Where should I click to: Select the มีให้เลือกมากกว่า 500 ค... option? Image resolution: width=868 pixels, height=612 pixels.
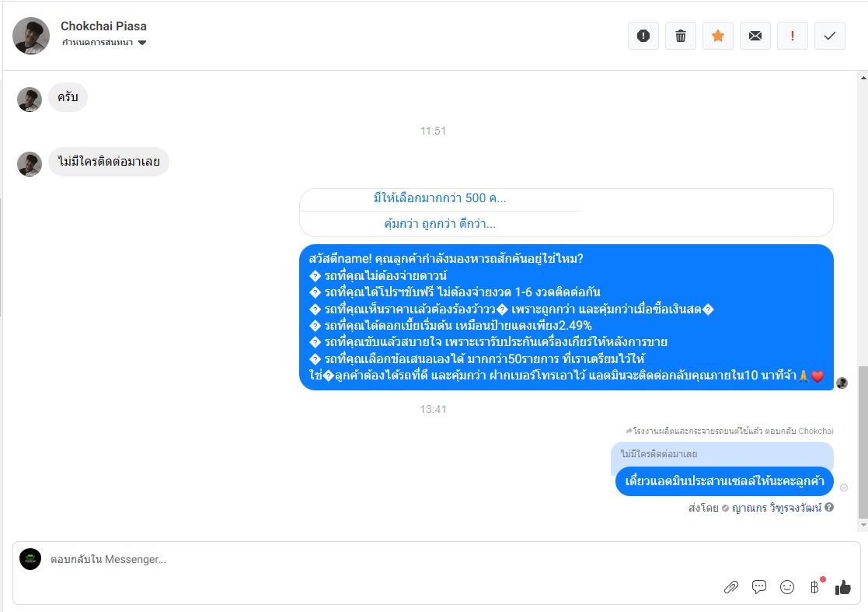pyautogui.click(x=440, y=198)
